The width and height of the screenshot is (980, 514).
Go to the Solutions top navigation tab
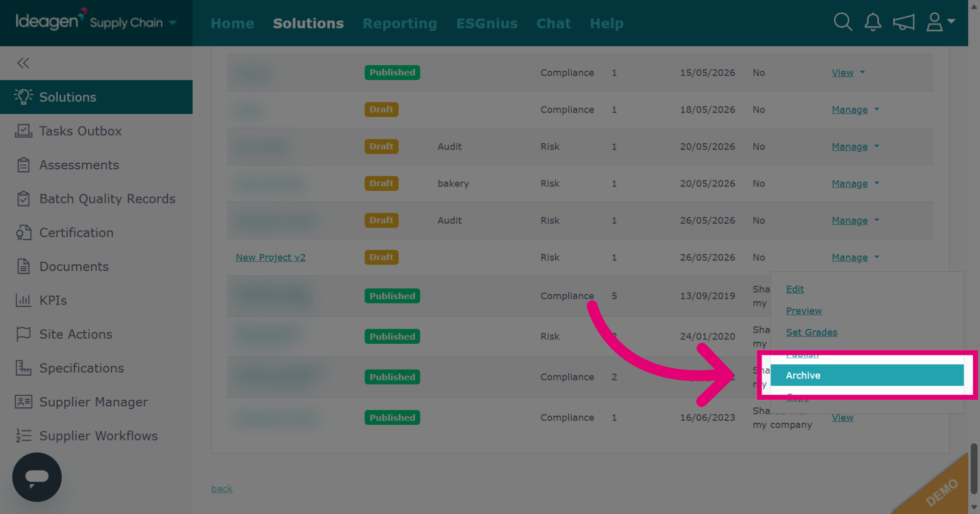(308, 23)
